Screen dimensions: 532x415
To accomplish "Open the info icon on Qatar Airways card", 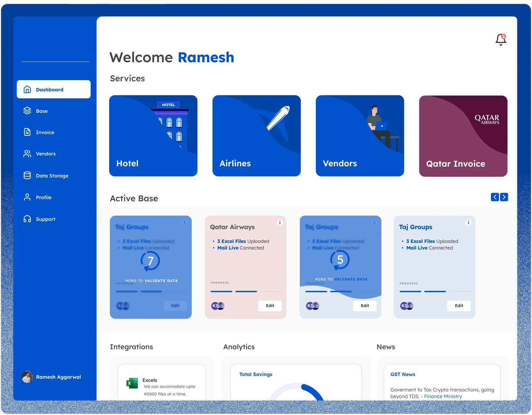I will pos(280,223).
